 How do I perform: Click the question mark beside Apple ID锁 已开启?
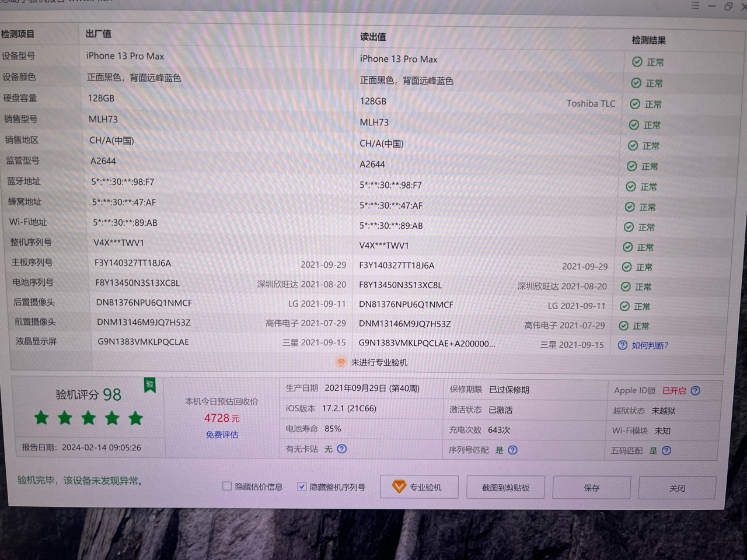696,390
